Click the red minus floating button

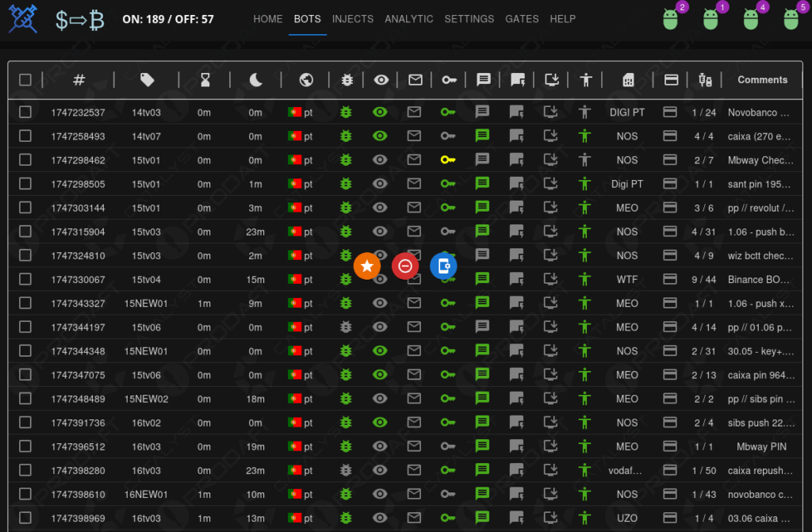405,266
